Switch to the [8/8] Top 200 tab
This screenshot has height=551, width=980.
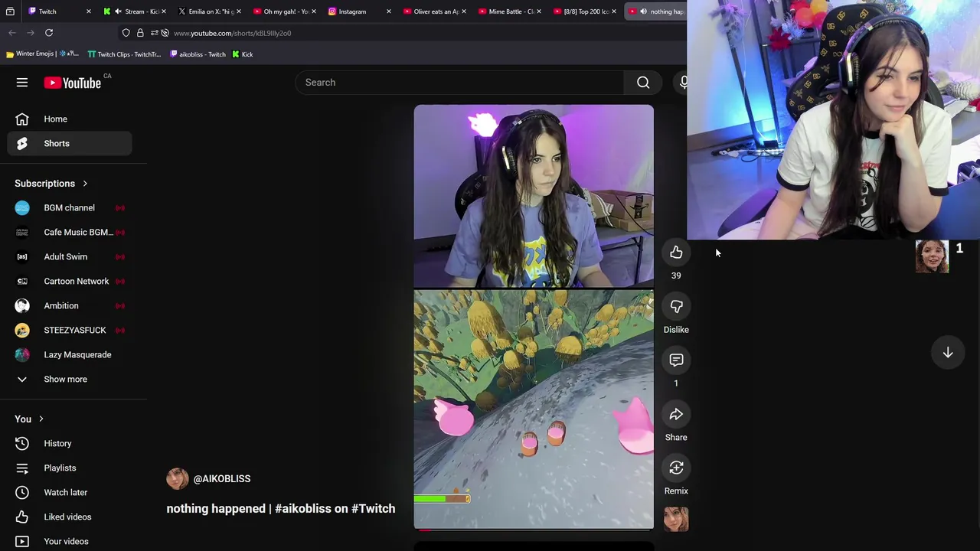click(586, 11)
